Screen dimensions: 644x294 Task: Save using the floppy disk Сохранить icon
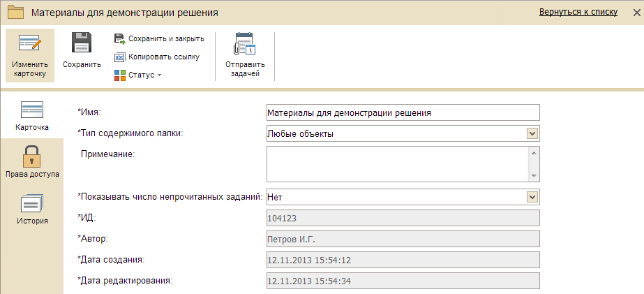coord(82,43)
